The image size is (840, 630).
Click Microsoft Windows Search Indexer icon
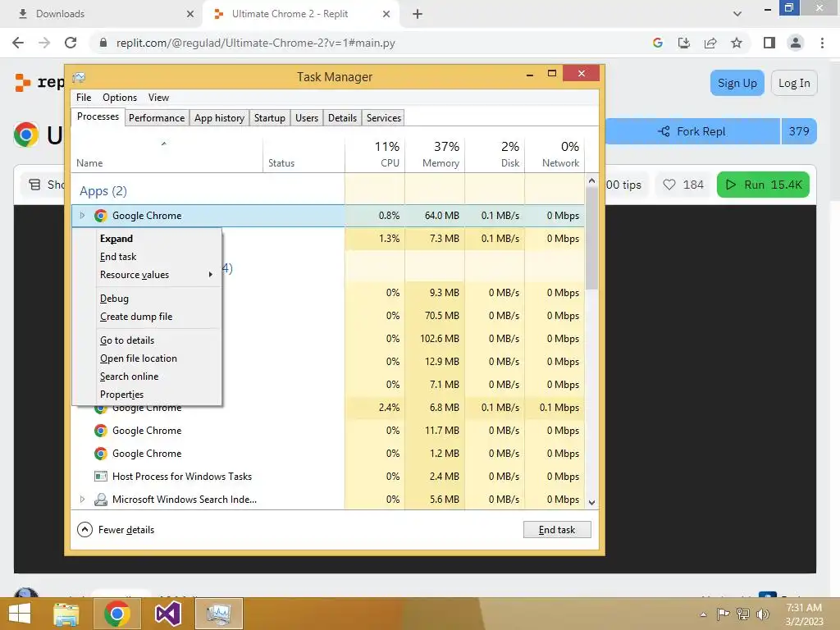coord(100,500)
